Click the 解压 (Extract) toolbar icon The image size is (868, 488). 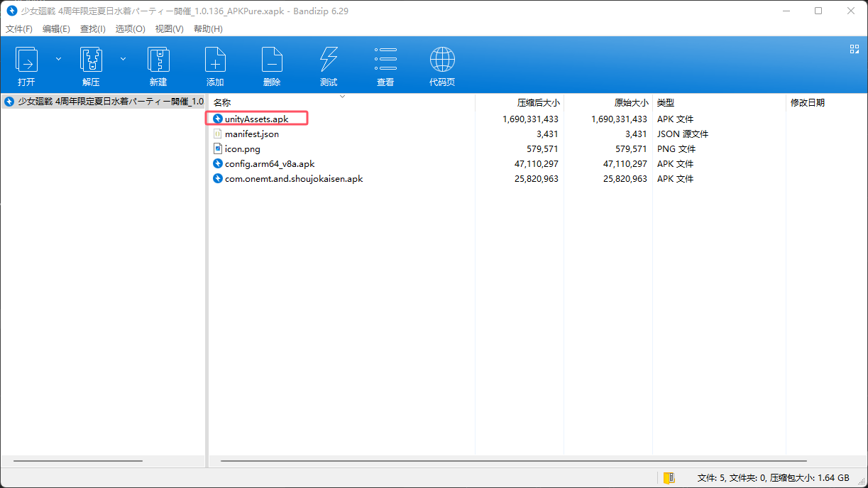point(91,60)
